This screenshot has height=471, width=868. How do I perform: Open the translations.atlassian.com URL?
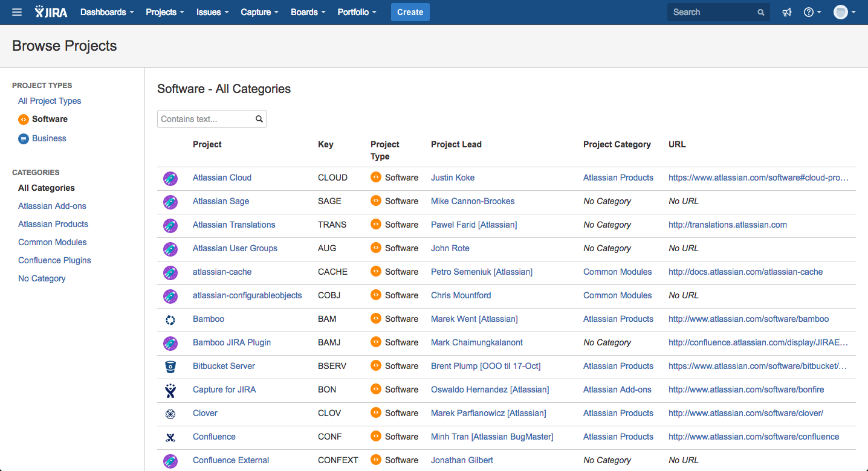(728, 225)
